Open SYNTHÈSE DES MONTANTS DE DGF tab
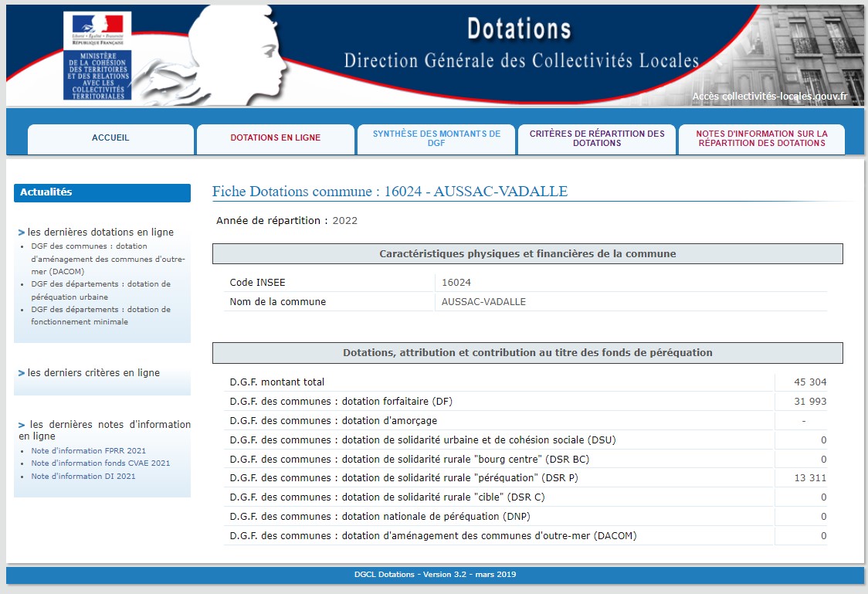Screen dimensions: 868x594 436,138
